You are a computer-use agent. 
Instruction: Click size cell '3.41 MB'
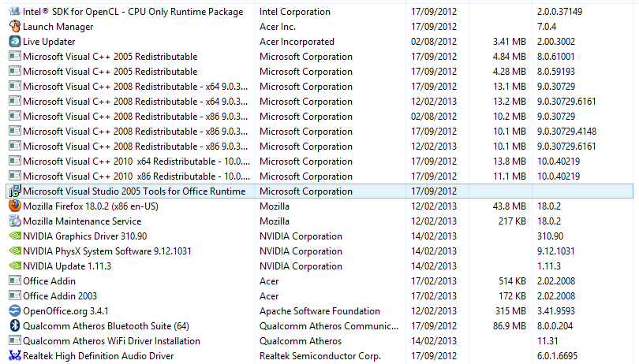510,42
